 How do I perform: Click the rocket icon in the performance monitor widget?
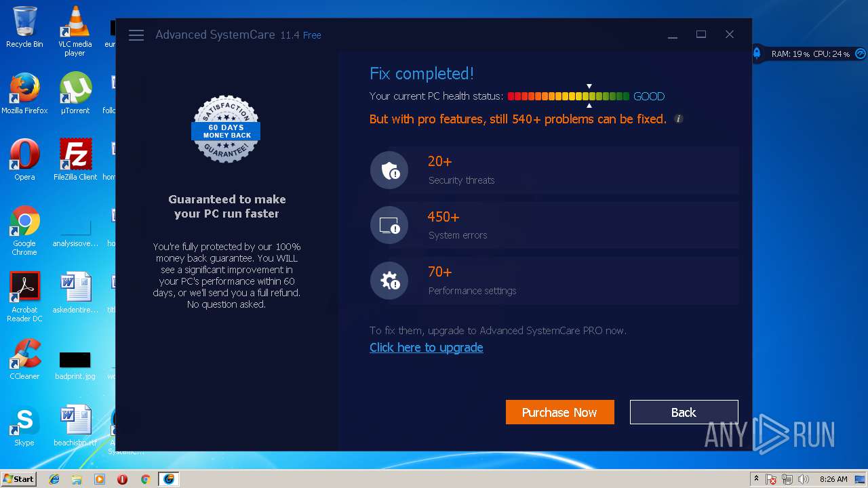tap(757, 54)
